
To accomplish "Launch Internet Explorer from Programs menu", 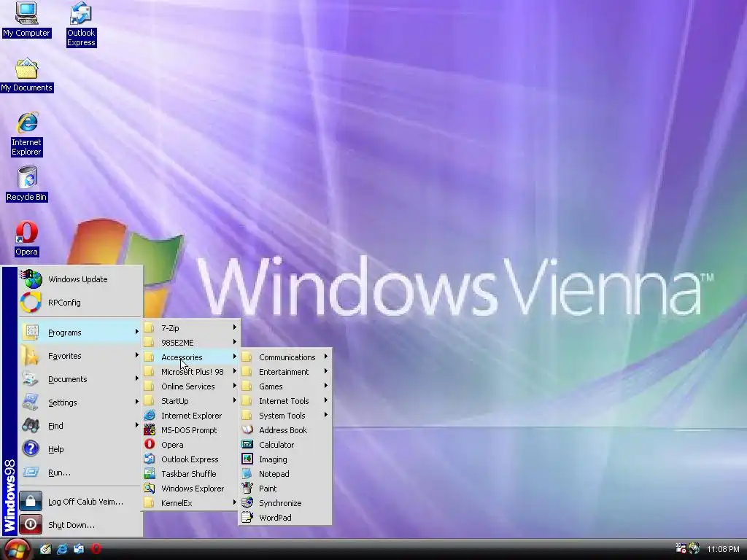I will (x=190, y=416).
